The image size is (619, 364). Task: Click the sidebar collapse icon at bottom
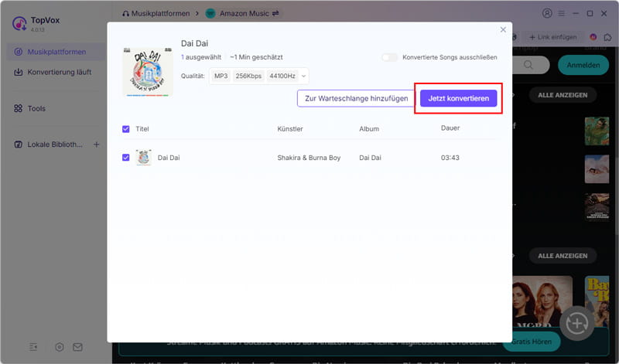pos(33,347)
